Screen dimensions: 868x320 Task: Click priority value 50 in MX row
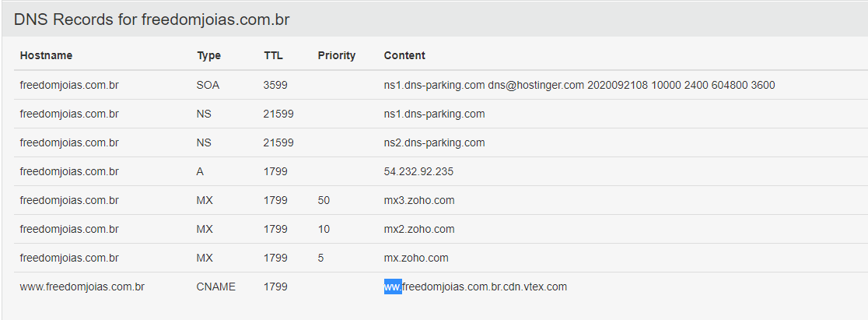[x=324, y=201]
